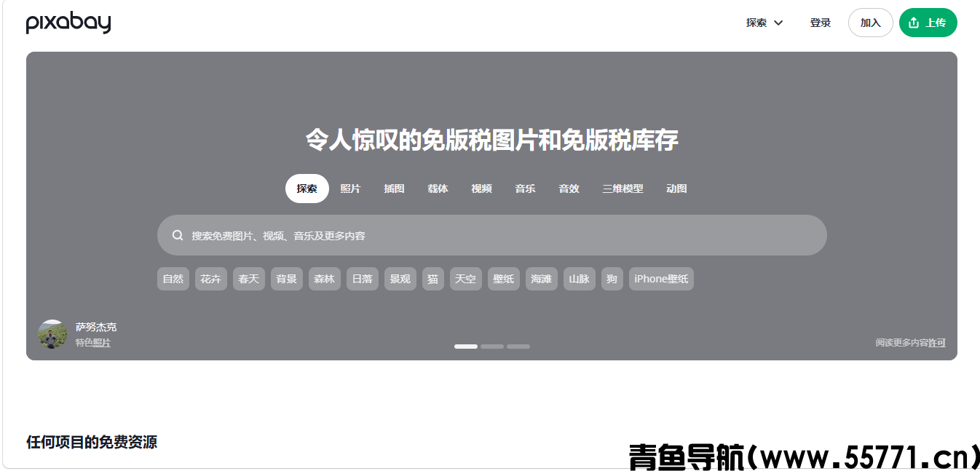Click the magnifier icon in search bar
The image size is (980, 471).
(178, 235)
